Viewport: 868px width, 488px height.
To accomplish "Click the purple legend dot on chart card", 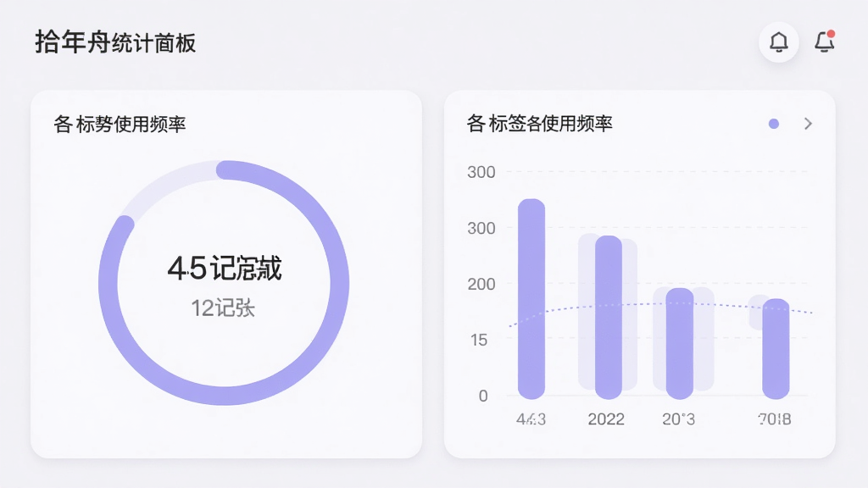I will tap(774, 124).
